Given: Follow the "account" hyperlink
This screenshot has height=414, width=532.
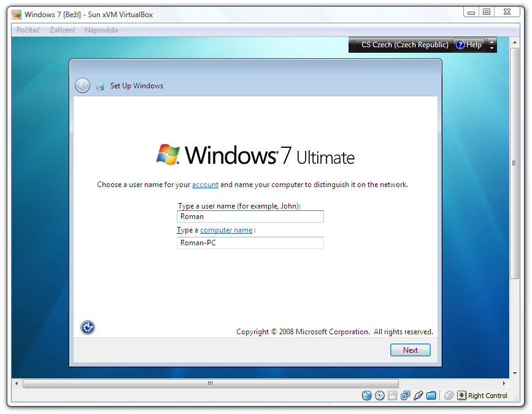Looking at the screenshot, I should (206, 185).
